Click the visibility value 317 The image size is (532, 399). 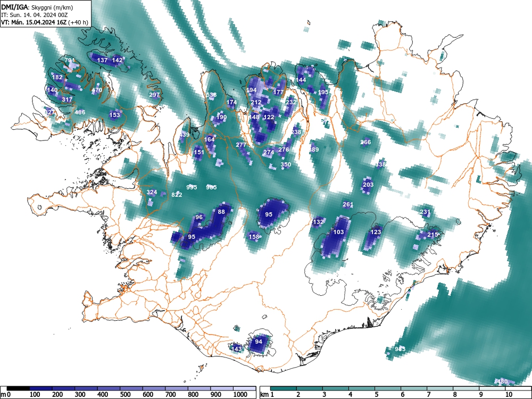(x=67, y=99)
